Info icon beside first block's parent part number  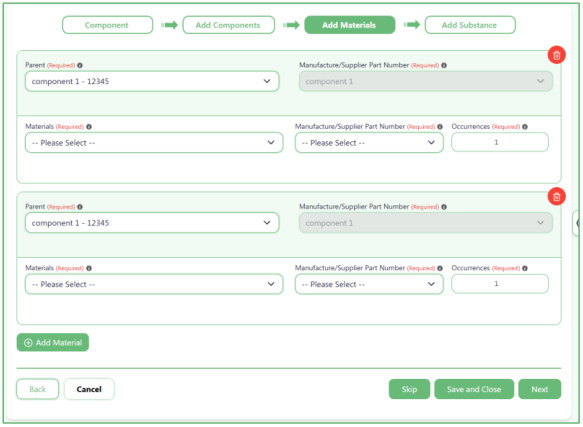(x=444, y=65)
